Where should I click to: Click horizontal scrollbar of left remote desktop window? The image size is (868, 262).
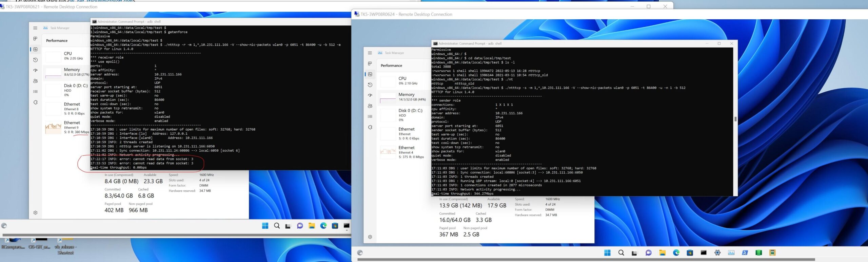coord(170,235)
